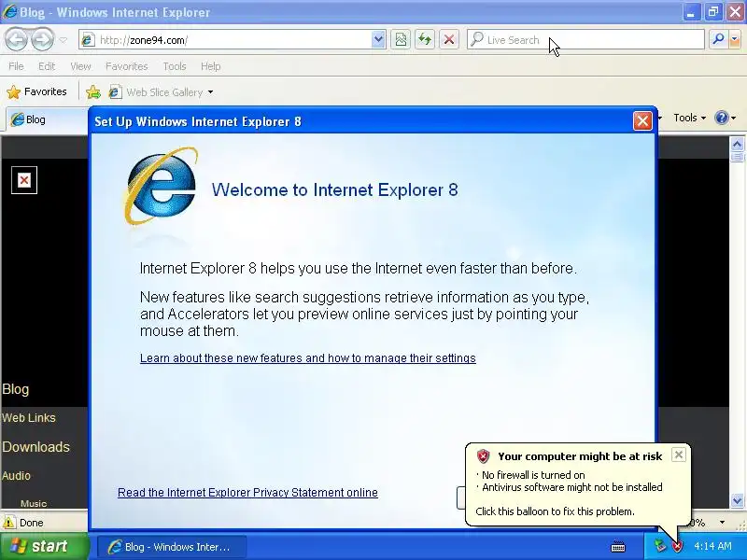Click the Safely Remove Hardware tray icon
The image size is (747, 560).
(x=659, y=546)
